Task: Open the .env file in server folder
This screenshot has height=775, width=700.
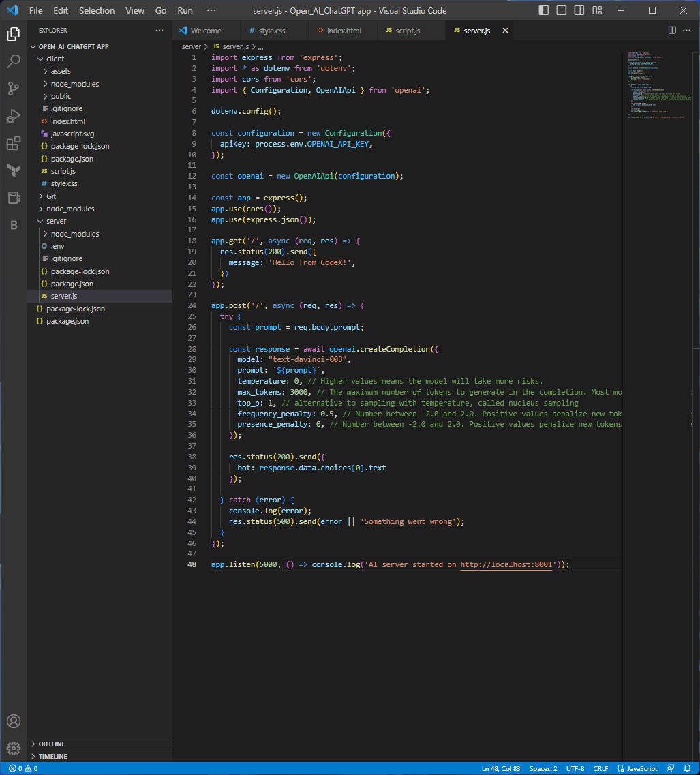Action: click(100, 246)
